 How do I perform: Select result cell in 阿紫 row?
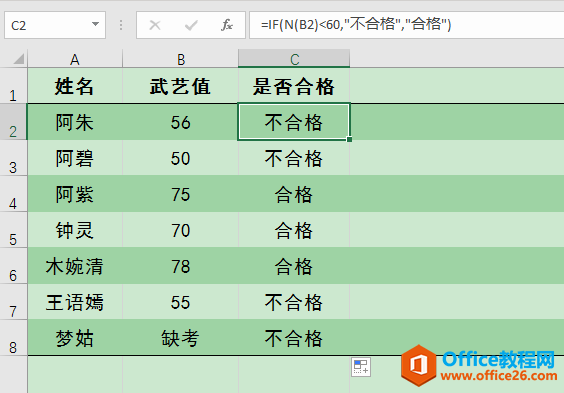[294, 194]
